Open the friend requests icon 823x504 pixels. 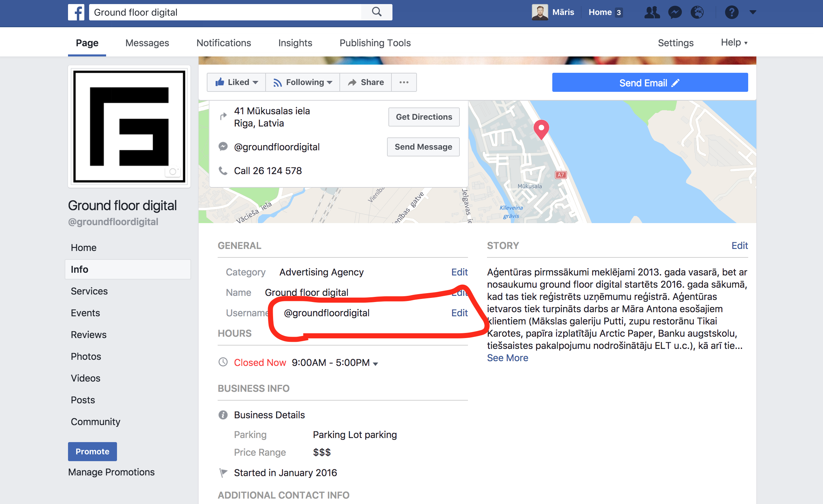652,12
